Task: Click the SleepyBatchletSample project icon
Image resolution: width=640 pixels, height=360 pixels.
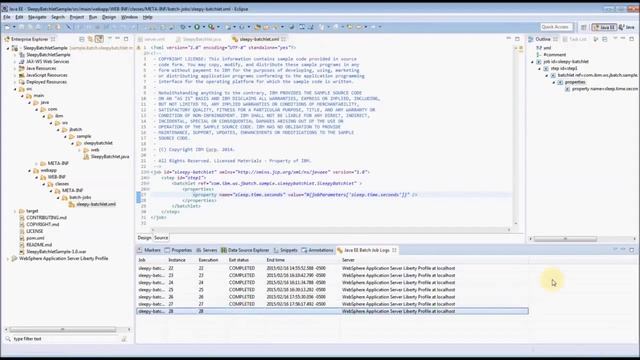Action: click(15, 48)
